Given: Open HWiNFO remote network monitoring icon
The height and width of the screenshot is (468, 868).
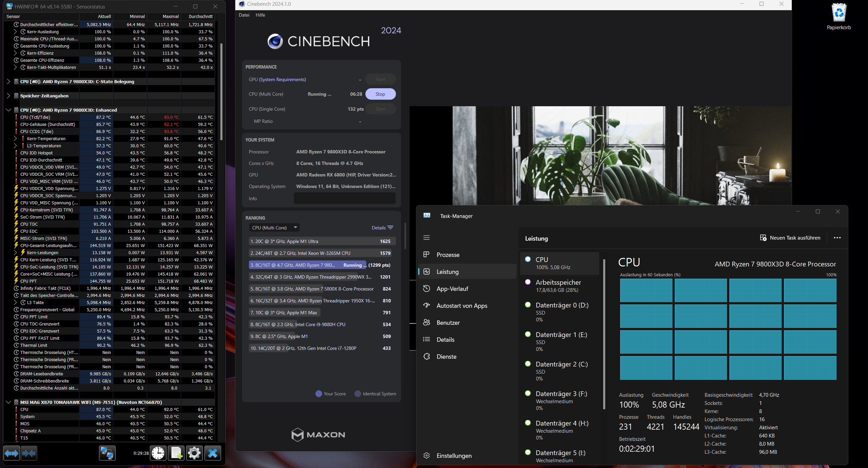Looking at the screenshot, I should pyautogui.click(x=107, y=453).
